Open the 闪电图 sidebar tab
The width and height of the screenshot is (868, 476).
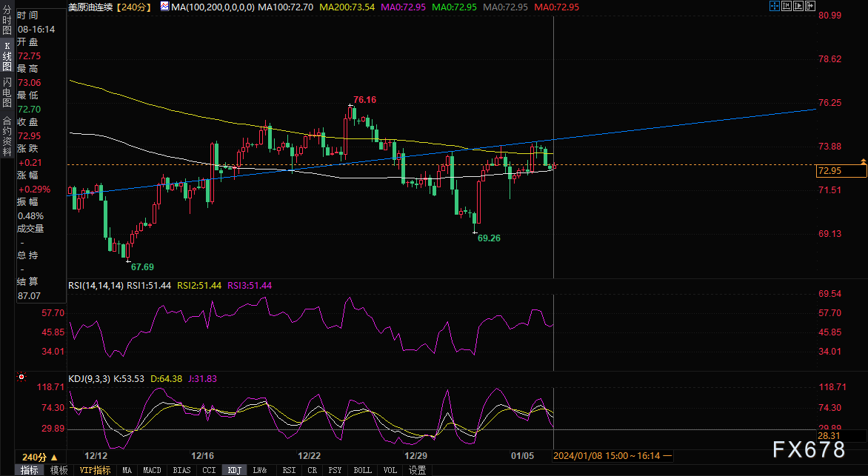pyautogui.click(x=7, y=92)
